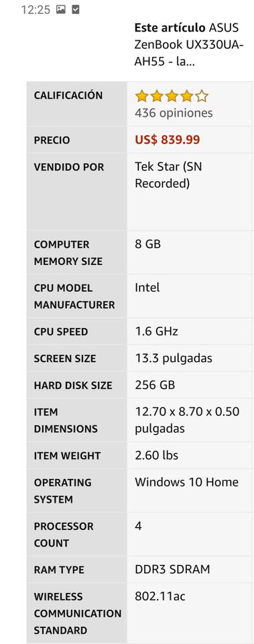Tap the Windows 10 Home value
254x644 pixels.
tap(187, 482)
